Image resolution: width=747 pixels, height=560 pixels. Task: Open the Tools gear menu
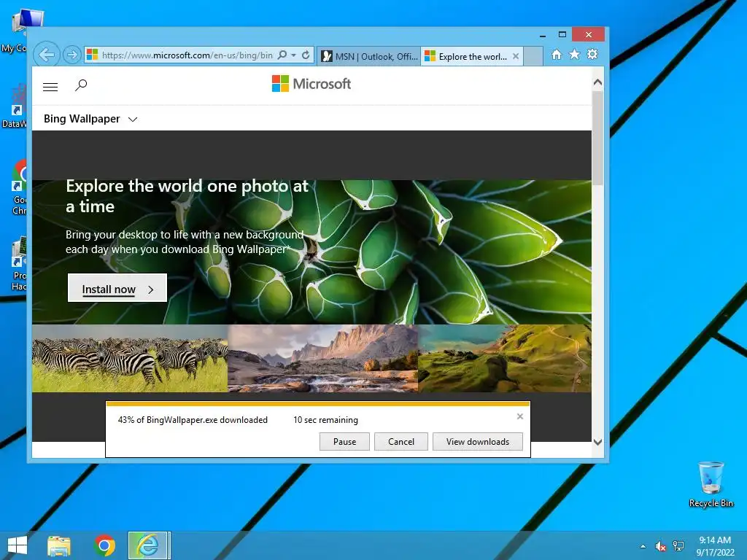pyautogui.click(x=592, y=54)
